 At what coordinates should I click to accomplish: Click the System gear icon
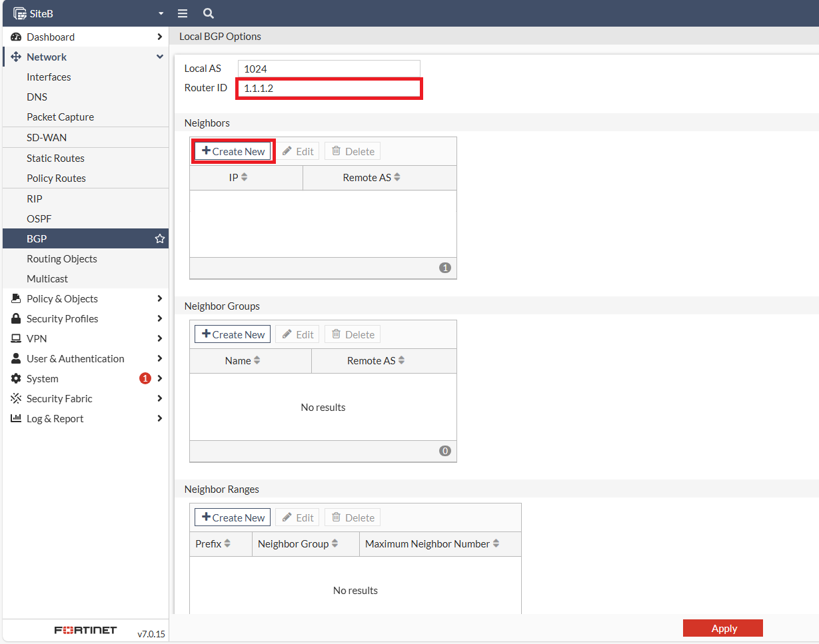[16, 378]
